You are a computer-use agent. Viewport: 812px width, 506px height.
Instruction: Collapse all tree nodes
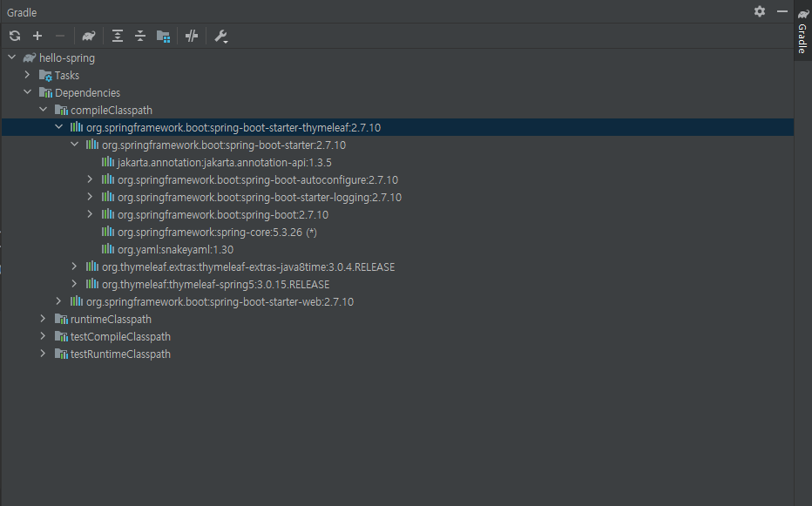[x=140, y=36]
